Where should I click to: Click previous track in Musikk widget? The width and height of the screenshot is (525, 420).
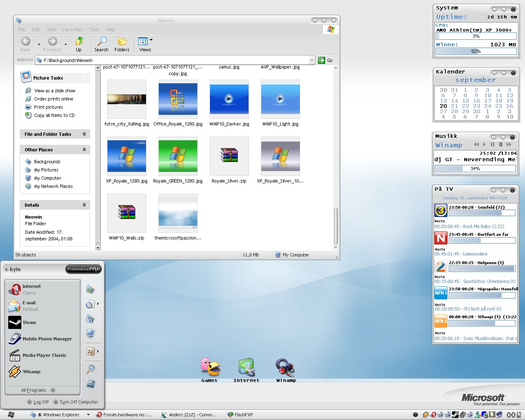[476, 144]
